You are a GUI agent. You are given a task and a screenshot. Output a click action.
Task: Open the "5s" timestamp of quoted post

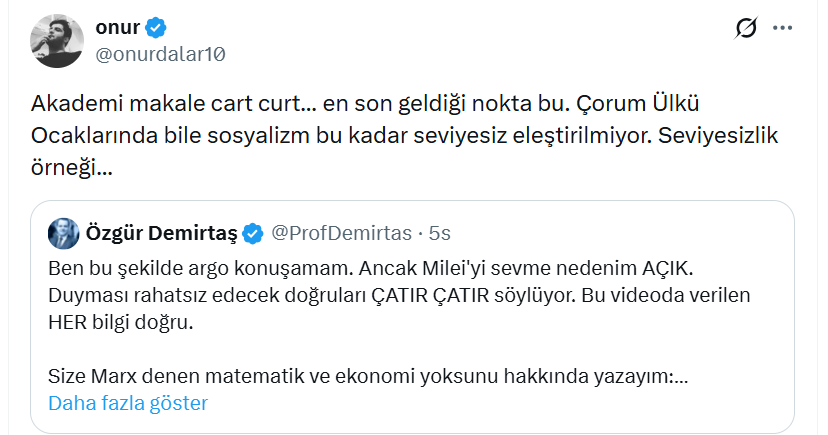440,234
